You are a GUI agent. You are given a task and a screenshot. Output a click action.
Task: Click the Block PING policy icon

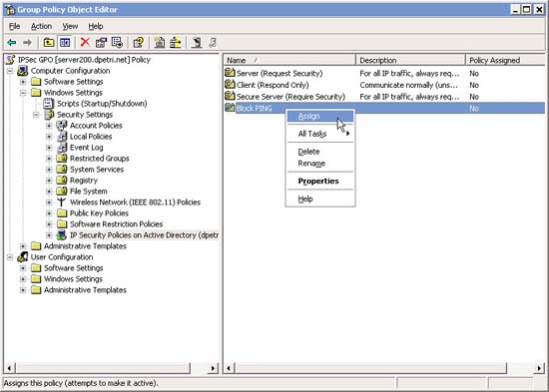[x=230, y=108]
